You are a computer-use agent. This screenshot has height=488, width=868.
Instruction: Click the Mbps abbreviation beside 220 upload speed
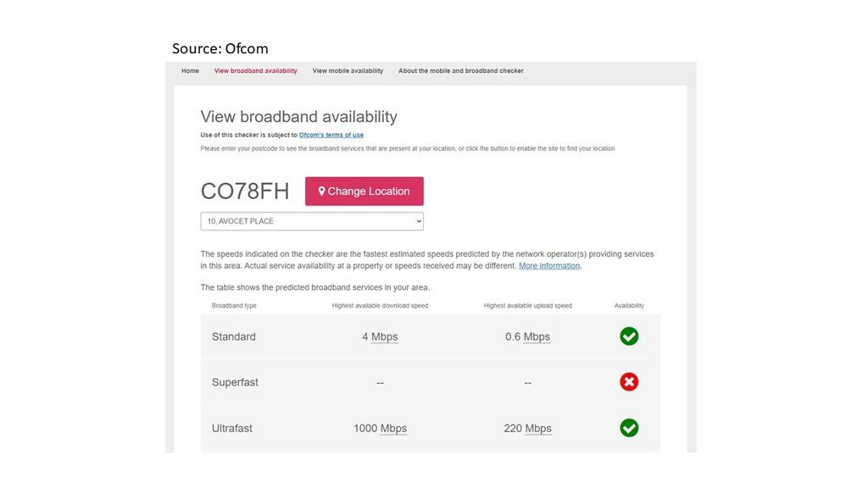point(538,429)
